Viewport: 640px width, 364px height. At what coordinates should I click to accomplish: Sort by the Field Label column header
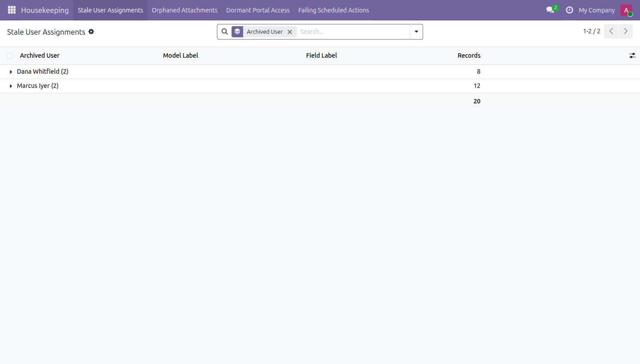(x=321, y=55)
